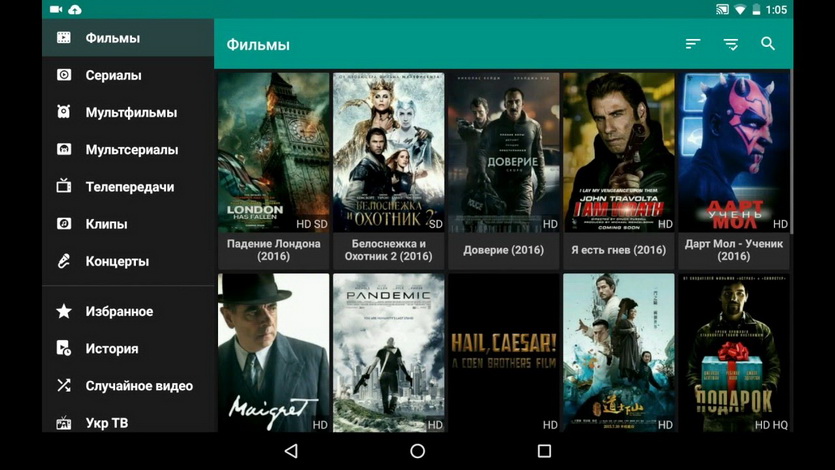Image resolution: width=835 pixels, height=470 pixels.
Task: Open the Chinese martial arts poster
Action: [x=619, y=352]
